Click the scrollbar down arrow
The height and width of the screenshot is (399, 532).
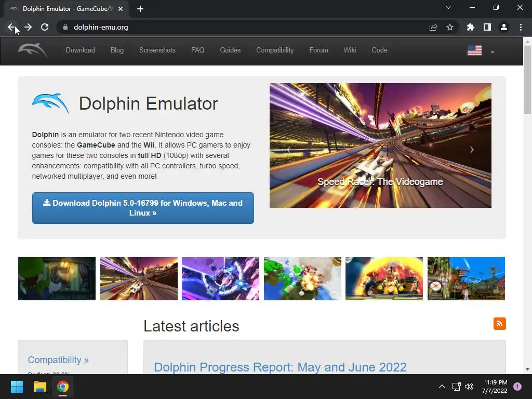click(x=527, y=369)
